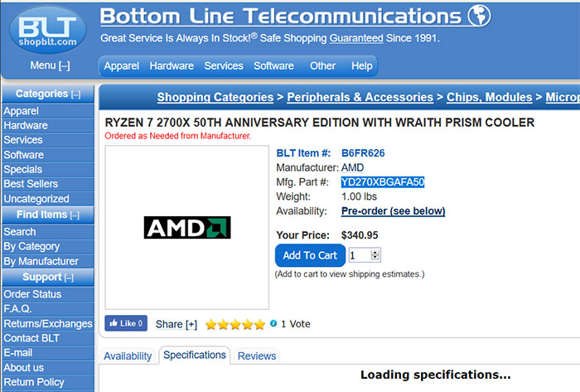
Task: Click the first gold rating star
Action: pyautogui.click(x=210, y=324)
